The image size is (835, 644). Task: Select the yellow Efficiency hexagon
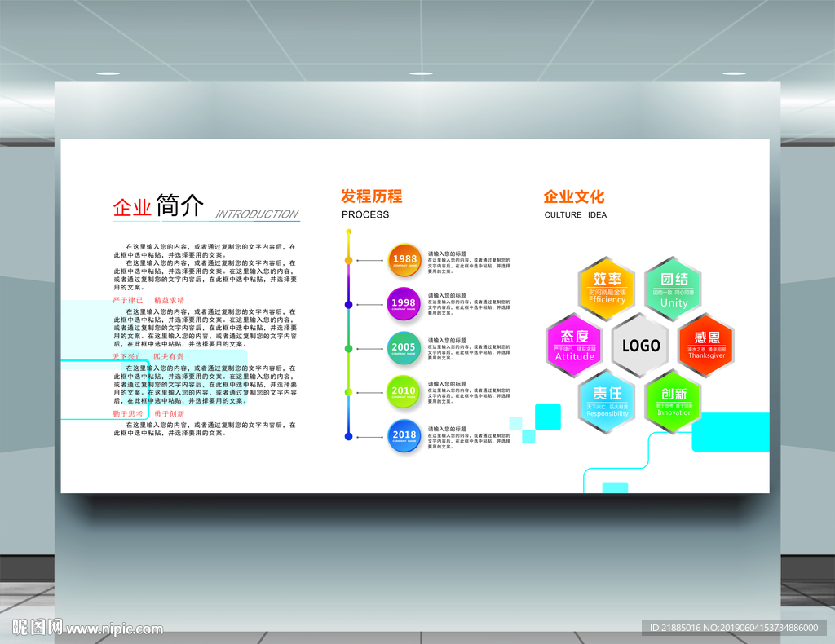tap(607, 289)
